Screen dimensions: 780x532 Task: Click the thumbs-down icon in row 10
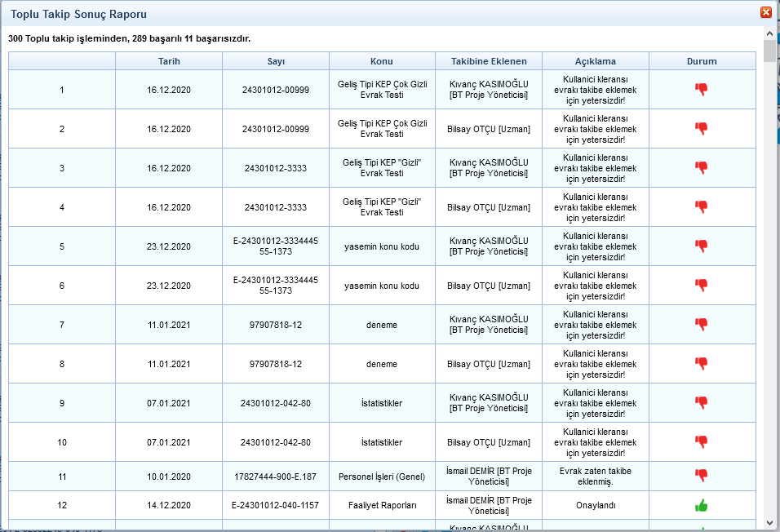point(702,442)
